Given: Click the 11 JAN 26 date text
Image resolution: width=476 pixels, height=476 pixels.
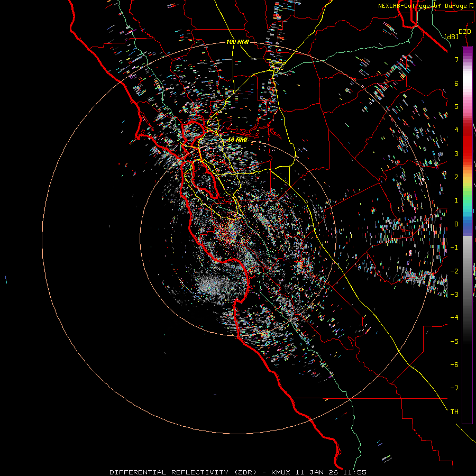Looking at the screenshot, I should click(317, 472).
